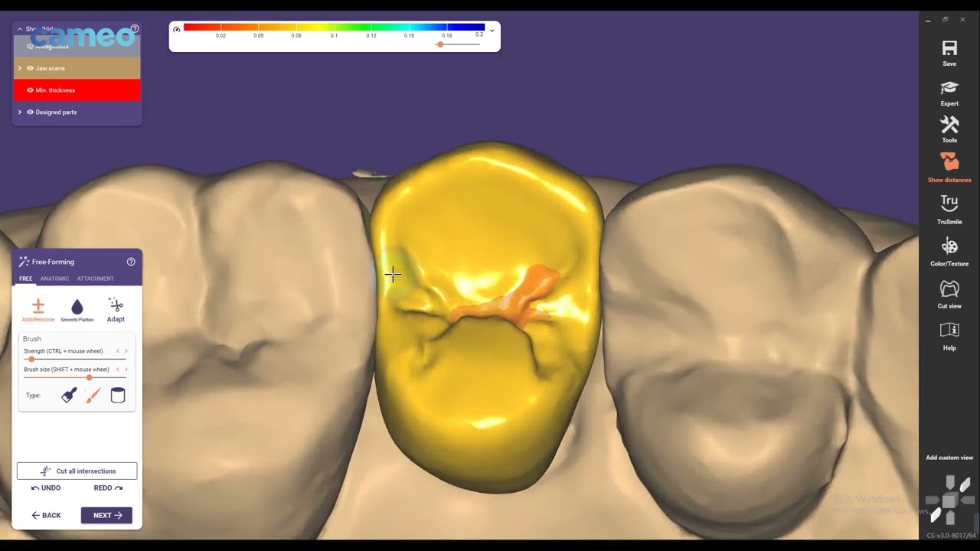Activate the Cut view tool
This screenshot has height=551, width=980.
tap(949, 294)
